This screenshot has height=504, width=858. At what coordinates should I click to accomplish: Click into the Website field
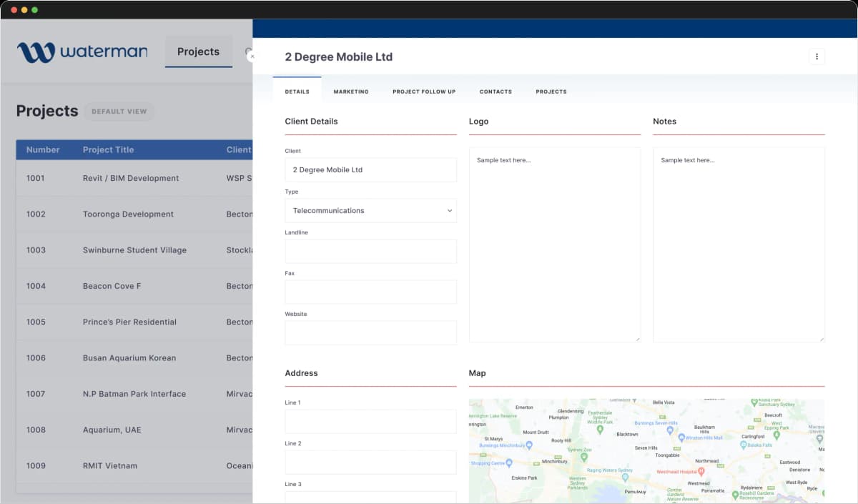pos(370,332)
